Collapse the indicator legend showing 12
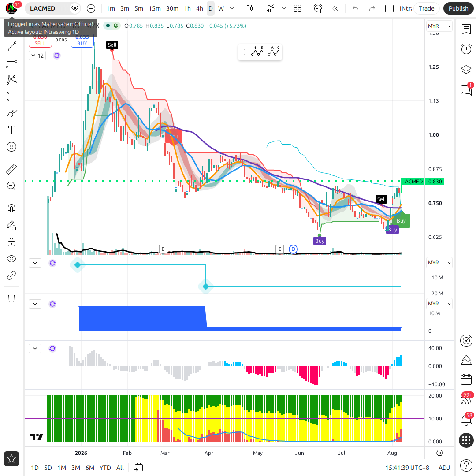The height and width of the screenshot is (476, 476). [x=37, y=56]
